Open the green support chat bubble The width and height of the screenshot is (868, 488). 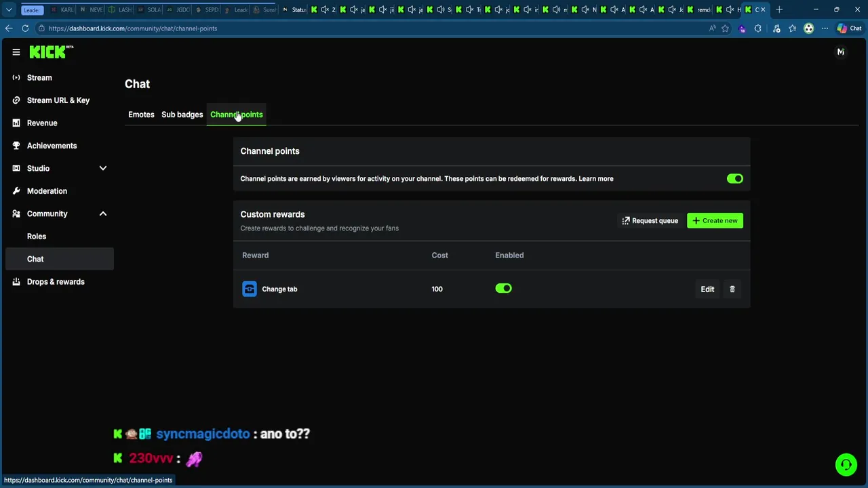pos(846,465)
